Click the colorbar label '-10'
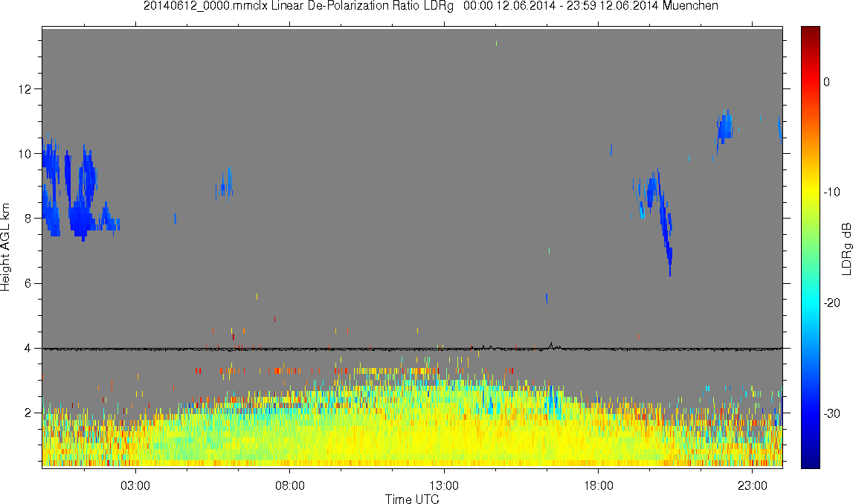 pyautogui.click(x=831, y=192)
